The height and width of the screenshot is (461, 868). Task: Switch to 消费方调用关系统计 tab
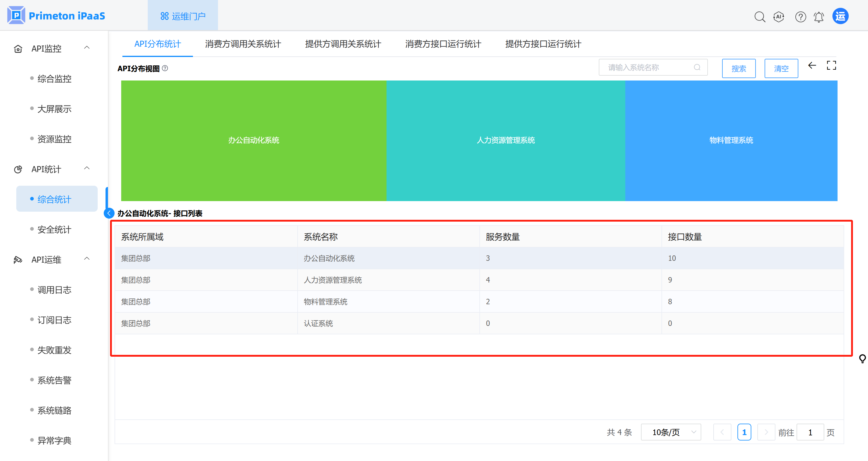pos(243,44)
